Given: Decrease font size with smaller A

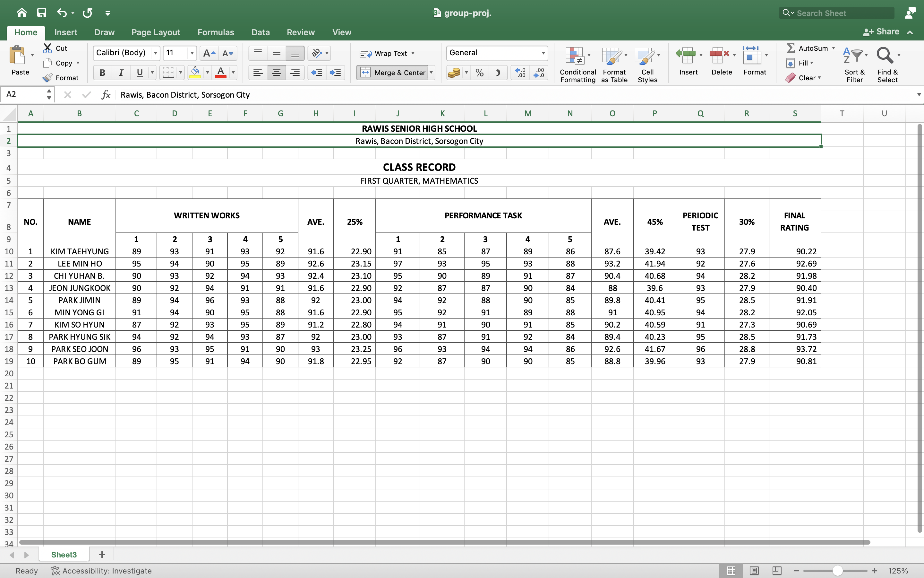Looking at the screenshot, I should point(227,53).
